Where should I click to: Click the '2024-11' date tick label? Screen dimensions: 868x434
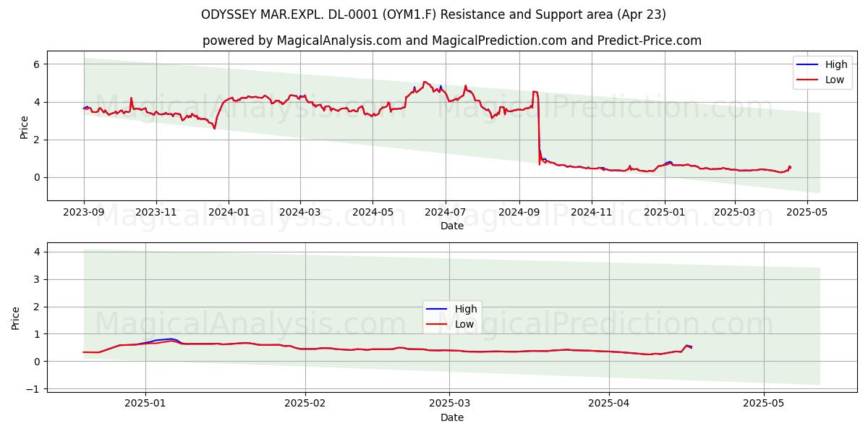coord(591,213)
